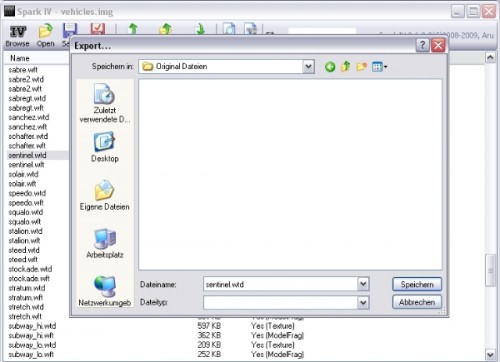Select subway_hi.wft in the file list

tap(31, 336)
